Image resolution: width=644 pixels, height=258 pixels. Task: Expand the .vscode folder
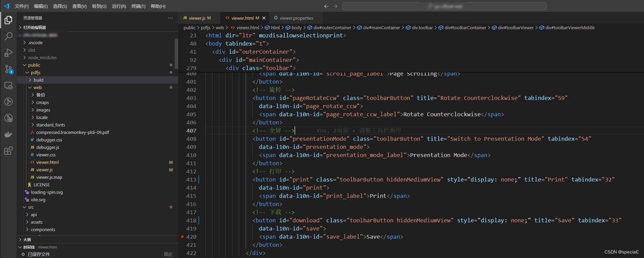97,42
